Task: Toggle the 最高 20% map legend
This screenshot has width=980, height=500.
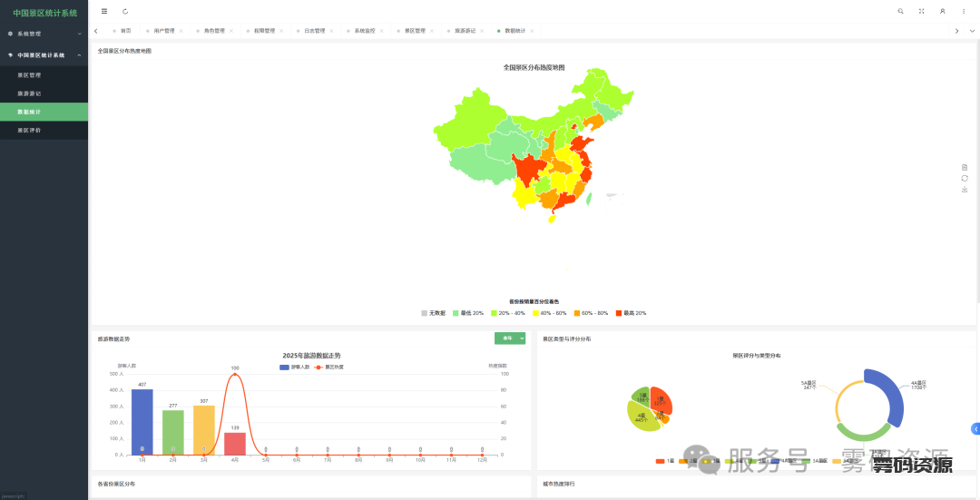Action: 631,313
